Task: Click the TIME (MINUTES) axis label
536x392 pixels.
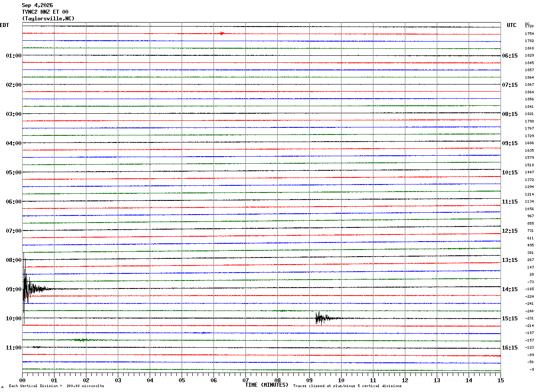Action: (267, 385)
